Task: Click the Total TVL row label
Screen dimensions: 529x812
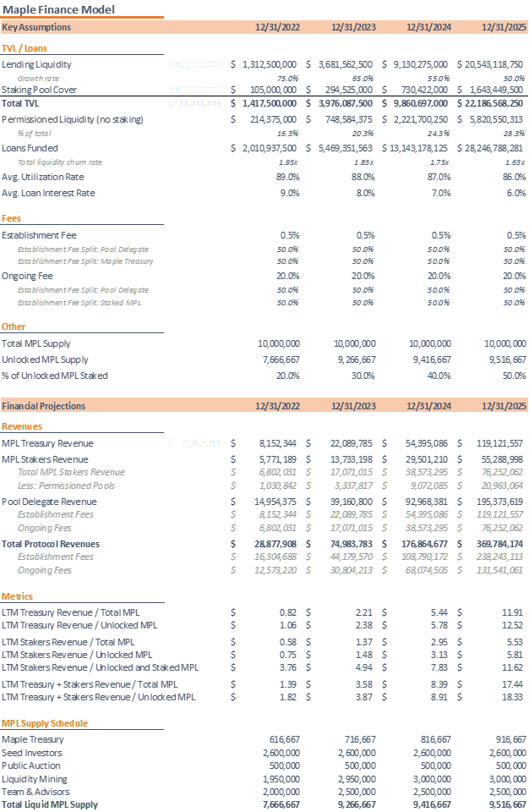Action: click(x=20, y=103)
